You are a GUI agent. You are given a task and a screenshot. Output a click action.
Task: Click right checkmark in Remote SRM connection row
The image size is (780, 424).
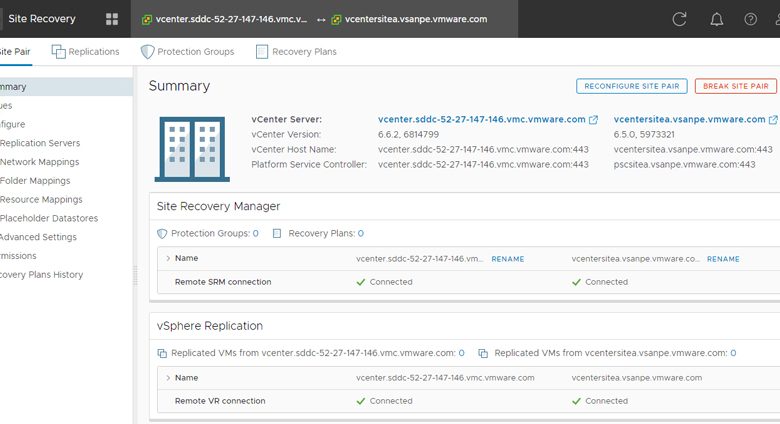tap(576, 282)
